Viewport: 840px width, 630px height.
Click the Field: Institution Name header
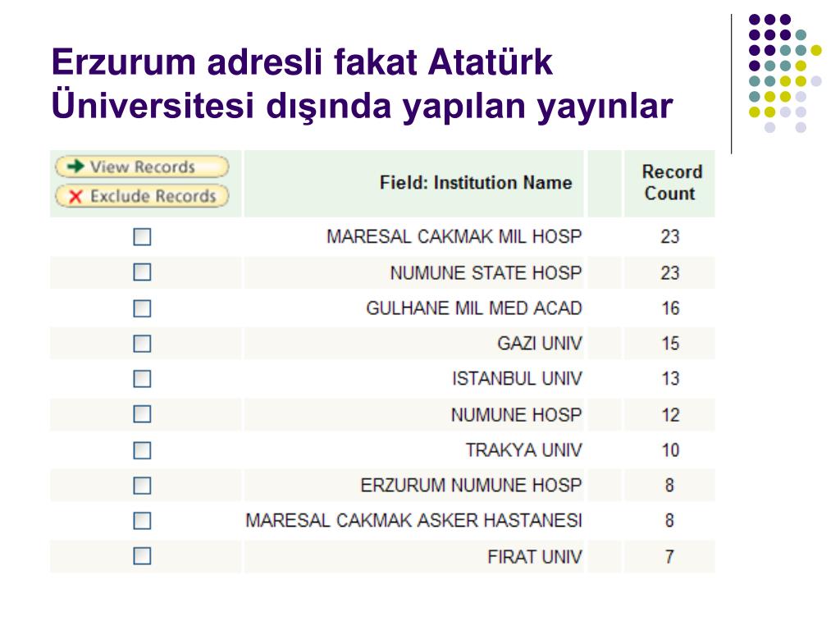point(476,183)
